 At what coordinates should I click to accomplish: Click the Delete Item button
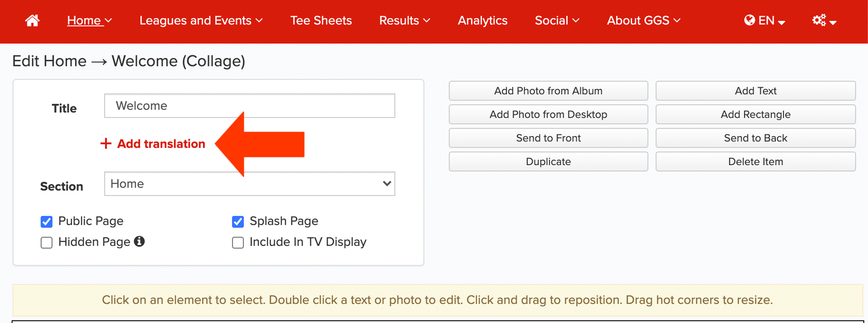pos(756,161)
